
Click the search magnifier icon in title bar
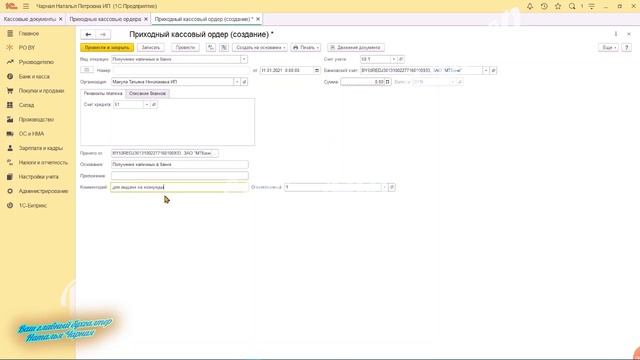tap(572, 6)
